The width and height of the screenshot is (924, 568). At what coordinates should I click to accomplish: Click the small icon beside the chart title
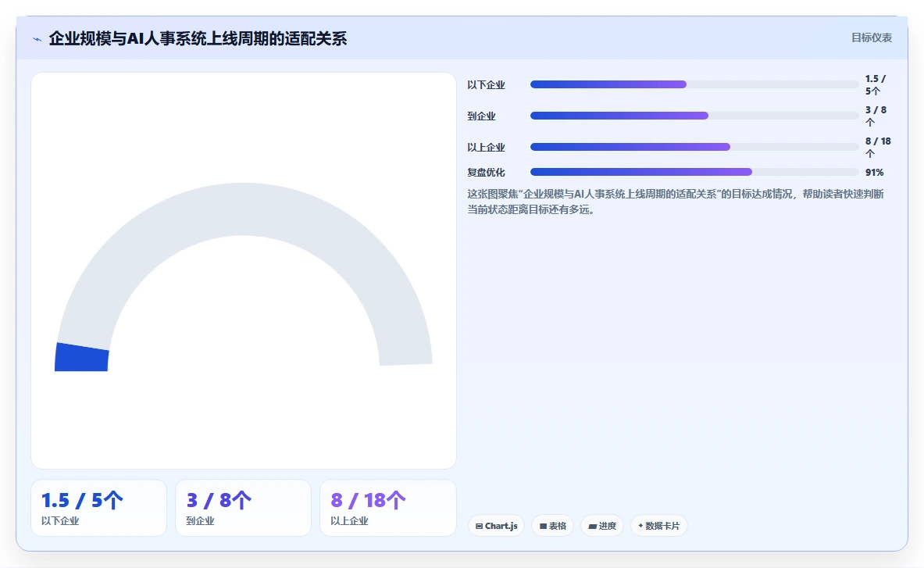click(37, 39)
